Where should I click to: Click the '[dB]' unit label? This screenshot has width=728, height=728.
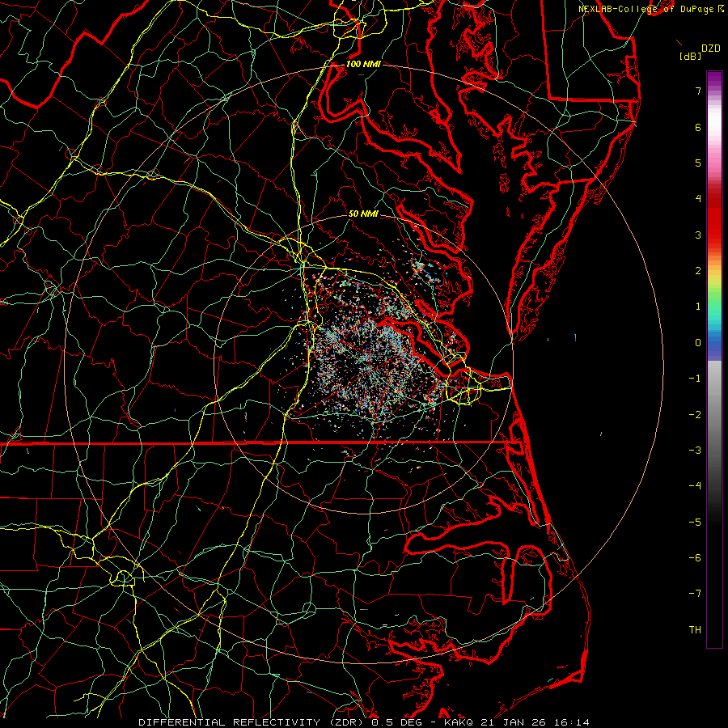click(x=691, y=57)
